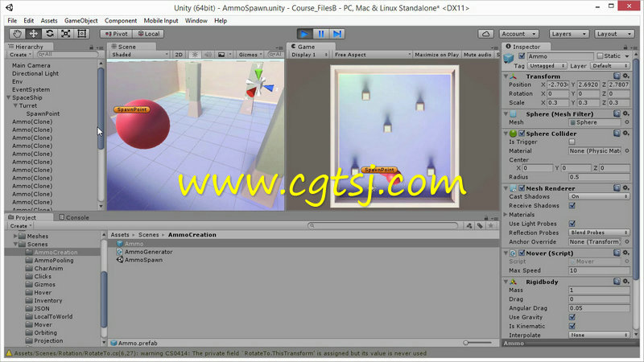The image size is (644, 362).
Task: Click the Pause button
Action: click(x=320, y=34)
